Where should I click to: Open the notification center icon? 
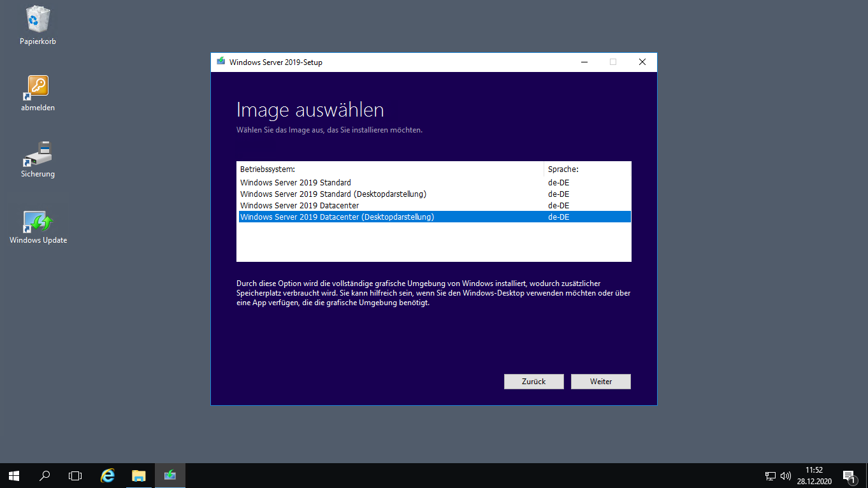[849, 476]
